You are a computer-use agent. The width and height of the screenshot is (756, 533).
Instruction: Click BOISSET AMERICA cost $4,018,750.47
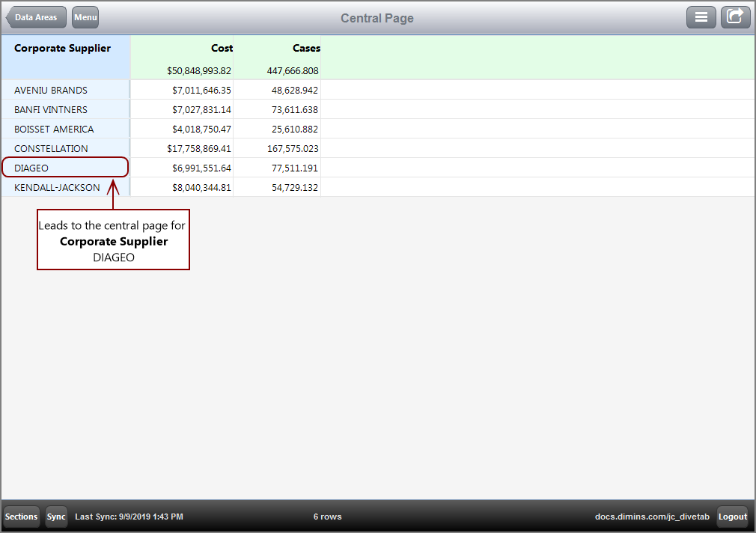(x=201, y=129)
